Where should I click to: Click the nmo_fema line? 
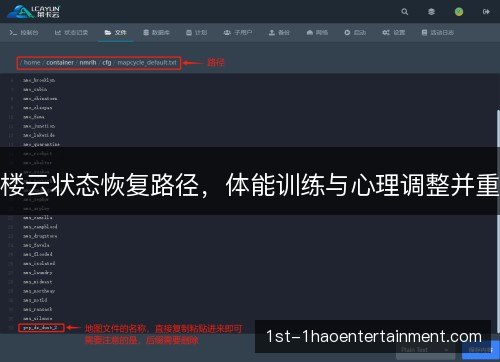point(34,117)
